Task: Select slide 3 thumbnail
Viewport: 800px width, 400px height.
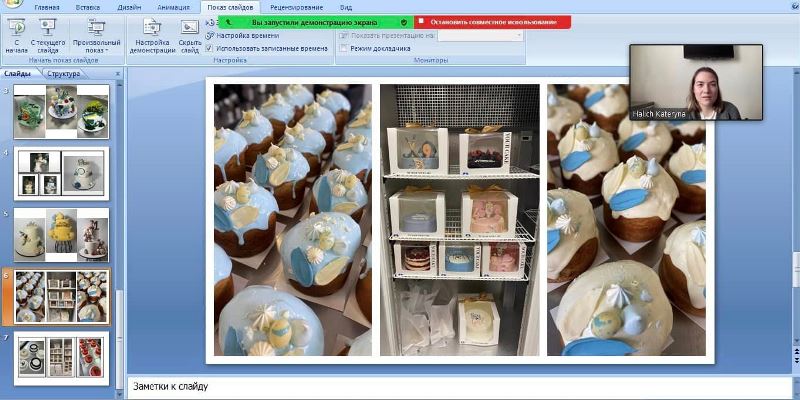Action: 61,111
